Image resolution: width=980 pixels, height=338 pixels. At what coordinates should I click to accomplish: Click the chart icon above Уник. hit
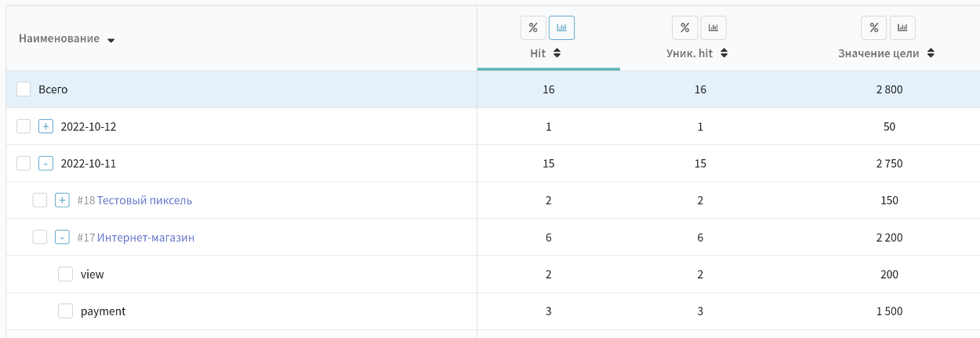pos(713,27)
